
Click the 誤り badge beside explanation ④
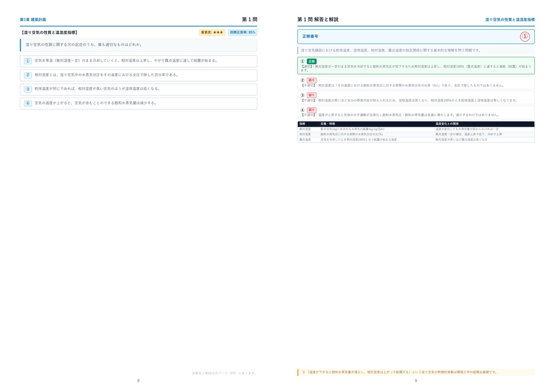312,110
